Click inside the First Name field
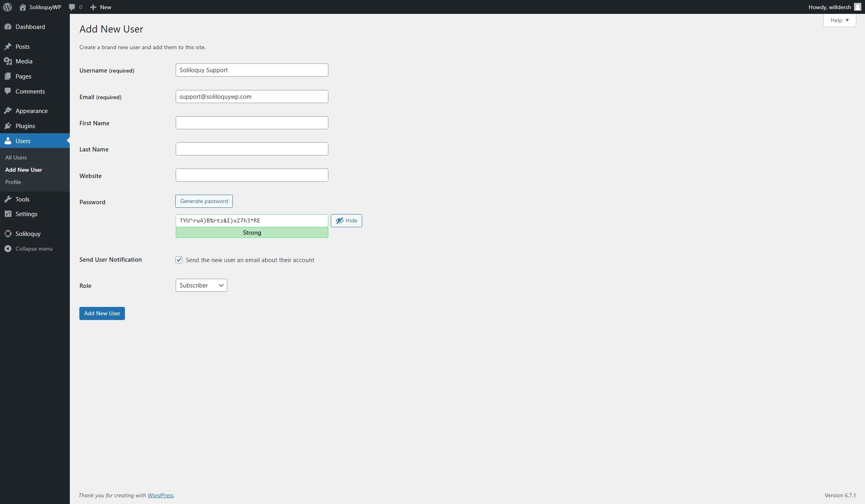The height and width of the screenshot is (504, 865). click(x=251, y=123)
